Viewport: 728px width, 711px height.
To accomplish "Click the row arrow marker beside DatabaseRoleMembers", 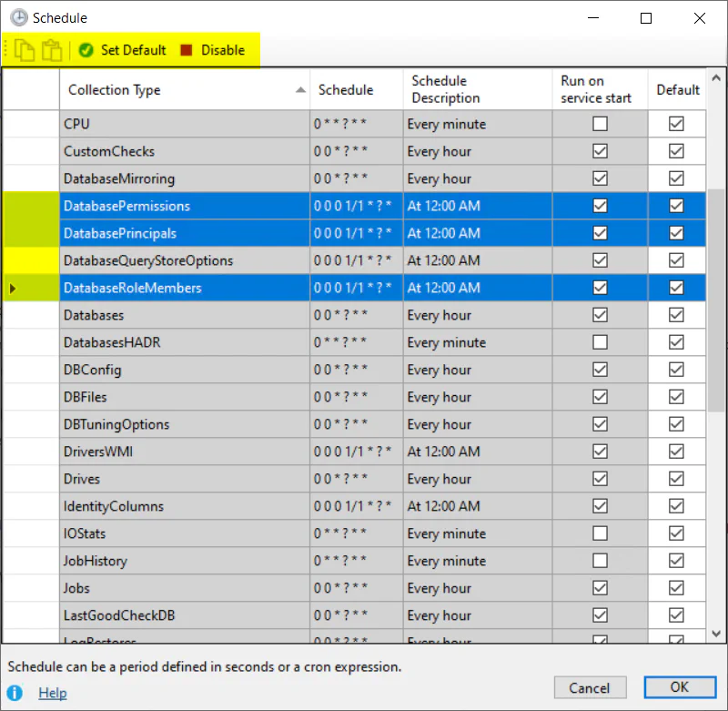I will click(x=13, y=289).
